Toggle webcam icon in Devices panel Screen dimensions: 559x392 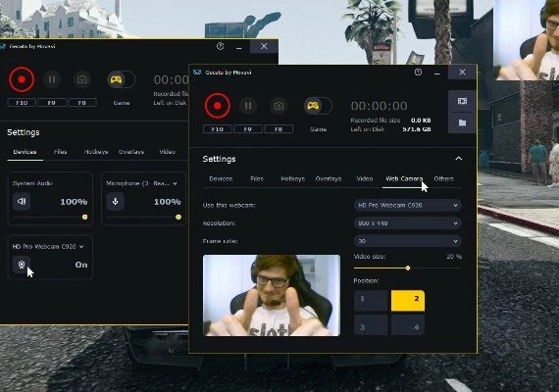(22, 265)
